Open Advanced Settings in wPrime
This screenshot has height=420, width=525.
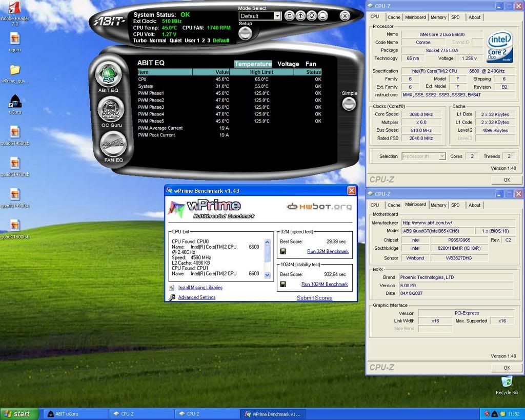[196, 297]
